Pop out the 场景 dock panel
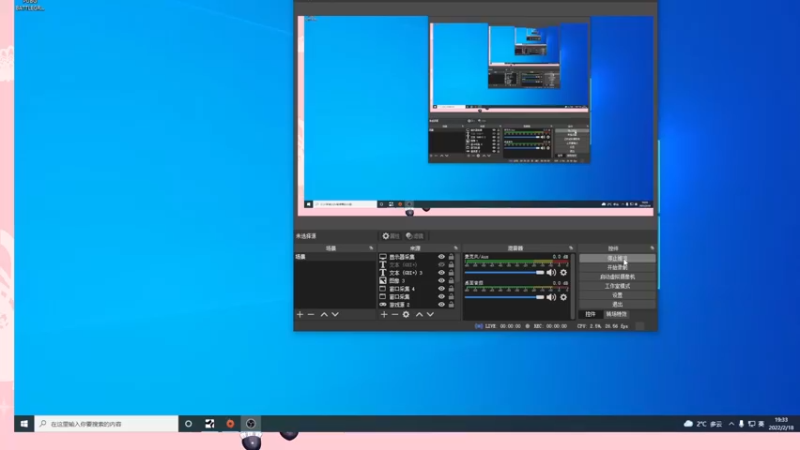Screen dimensions: 800x450 pyautogui.click(x=371, y=248)
